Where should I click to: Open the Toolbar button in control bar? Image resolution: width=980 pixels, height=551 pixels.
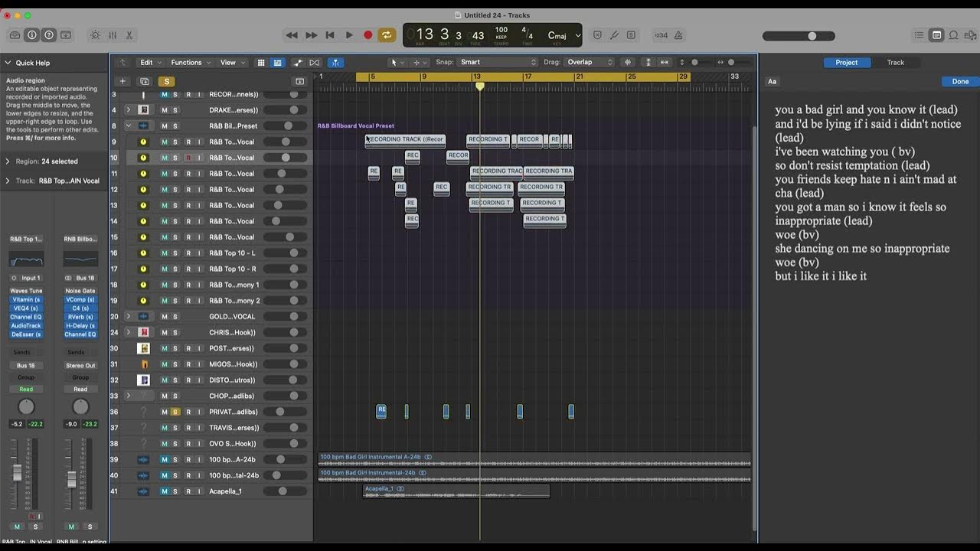tap(66, 35)
